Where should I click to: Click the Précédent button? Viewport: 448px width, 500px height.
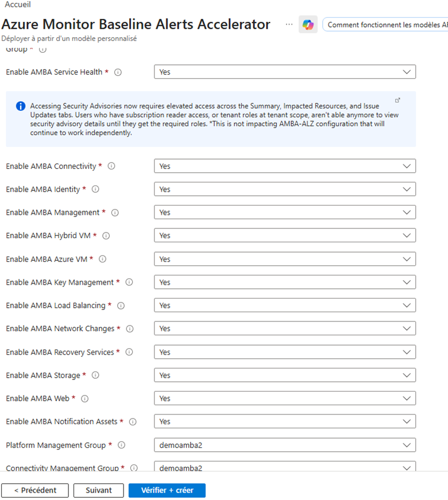[x=35, y=490]
